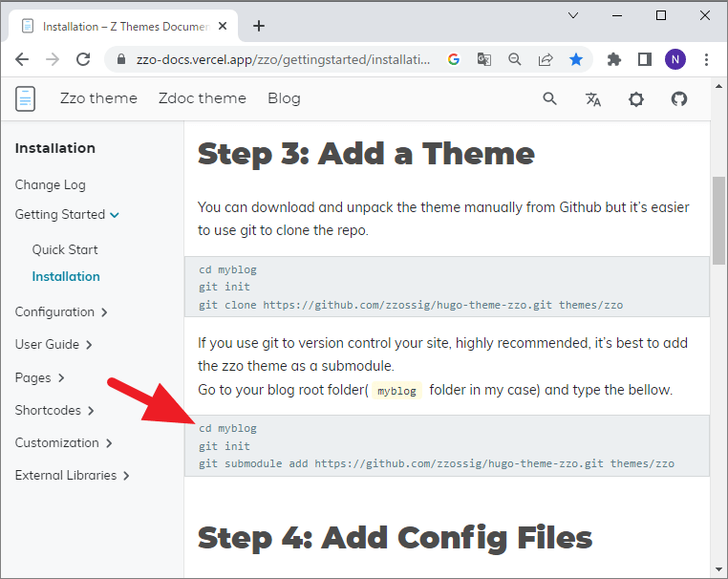Toggle the theme brightness icon
The image size is (728, 579).
tap(636, 98)
